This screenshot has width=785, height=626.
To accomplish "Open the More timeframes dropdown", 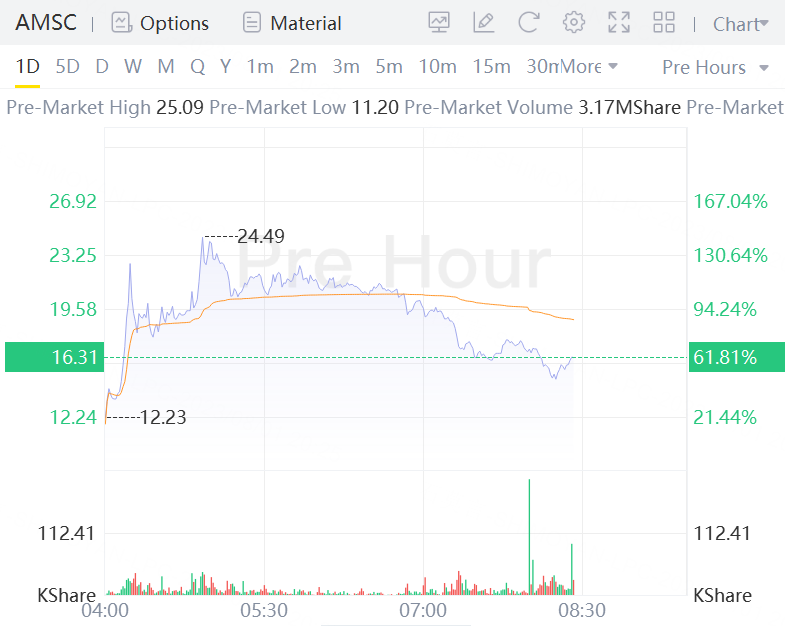I will pos(589,66).
